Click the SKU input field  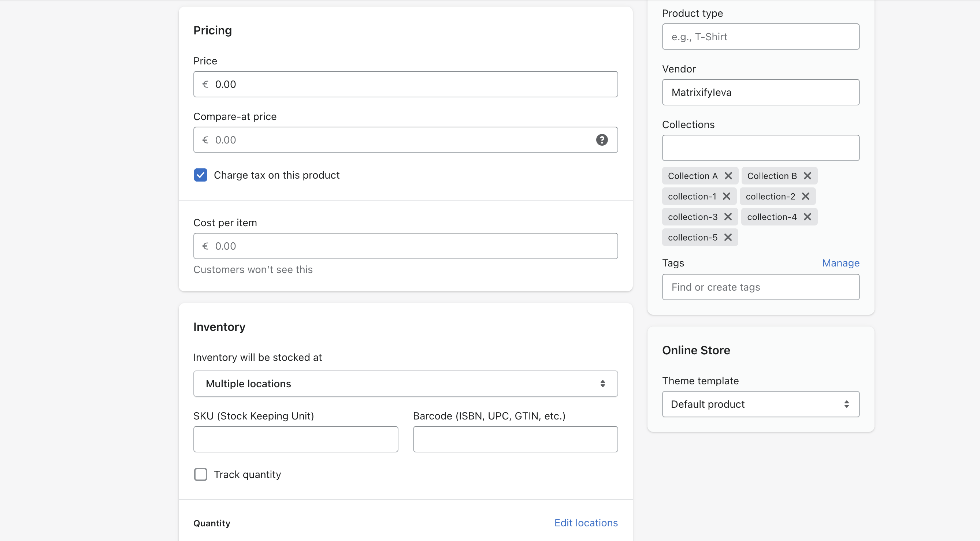point(296,439)
